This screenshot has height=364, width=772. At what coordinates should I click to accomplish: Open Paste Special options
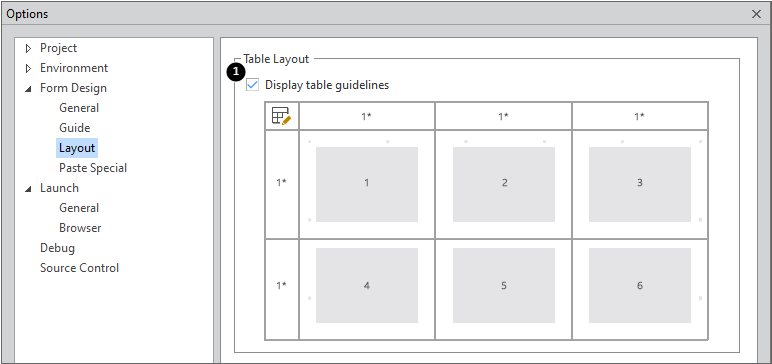(93, 168)
